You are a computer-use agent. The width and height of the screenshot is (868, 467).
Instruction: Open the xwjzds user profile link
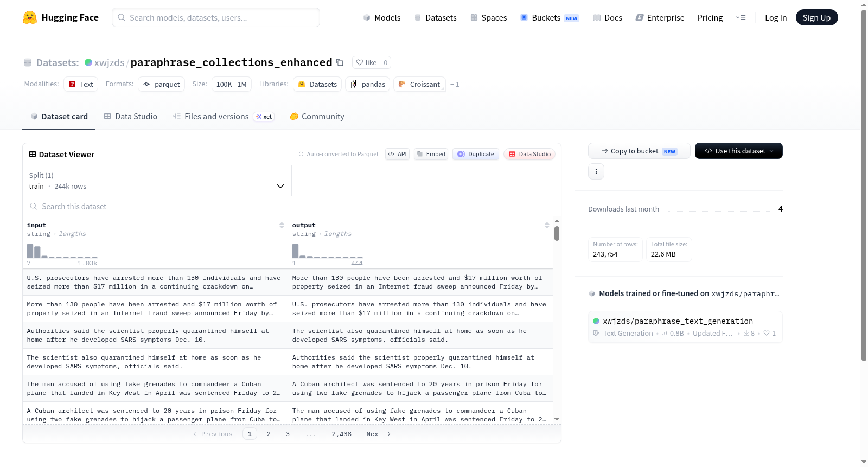110,62
